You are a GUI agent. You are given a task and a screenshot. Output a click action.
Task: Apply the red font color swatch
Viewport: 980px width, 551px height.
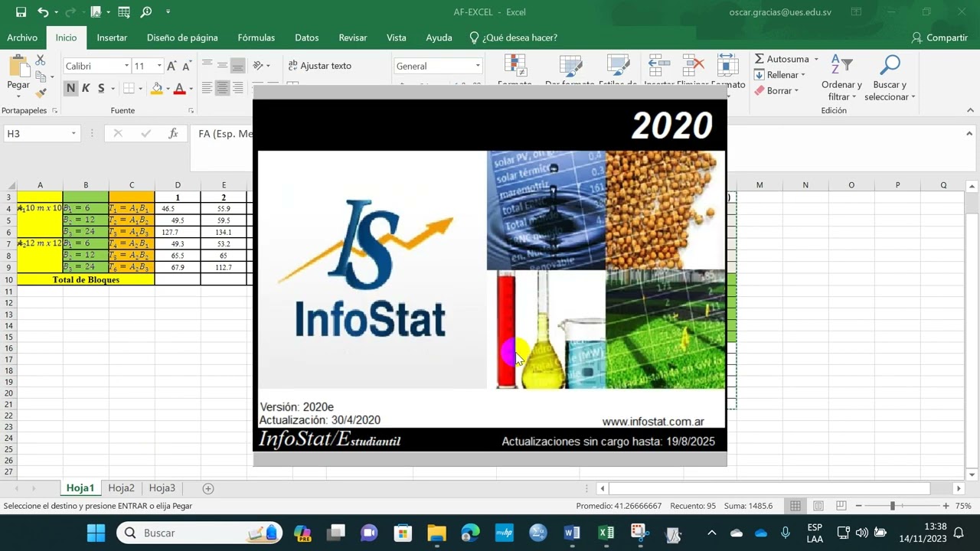[x=179, y=89]
